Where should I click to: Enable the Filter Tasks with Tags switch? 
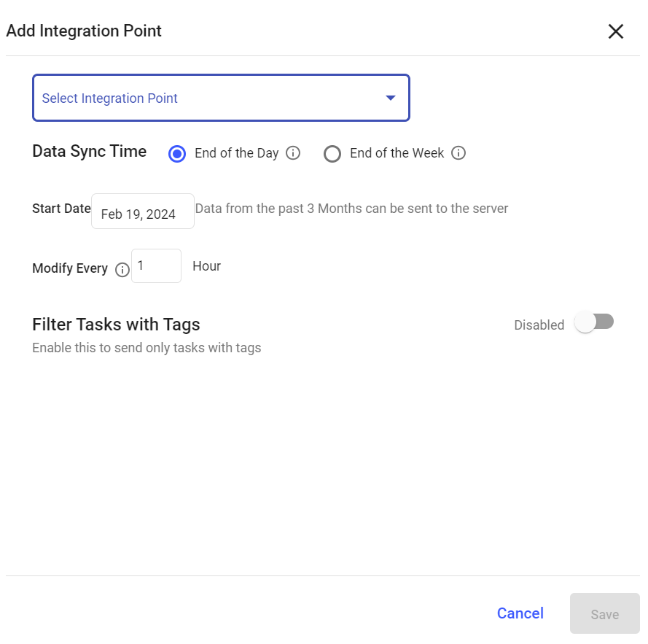594,322
